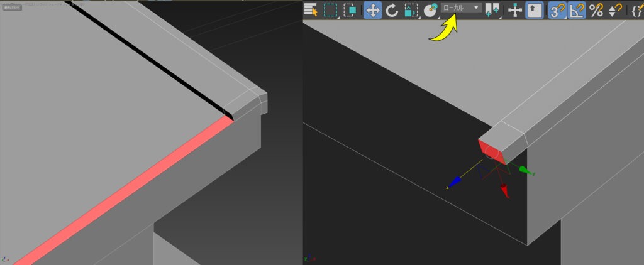Viewport: 644px width, 265px height.
Task: Click the gray label at left viewport's top corner
Action: [13, 8]
